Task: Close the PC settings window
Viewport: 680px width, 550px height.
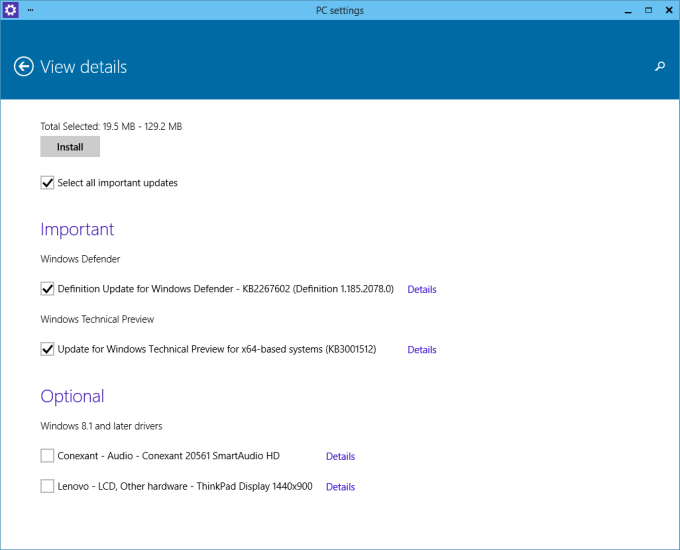Action: point(669,10)
